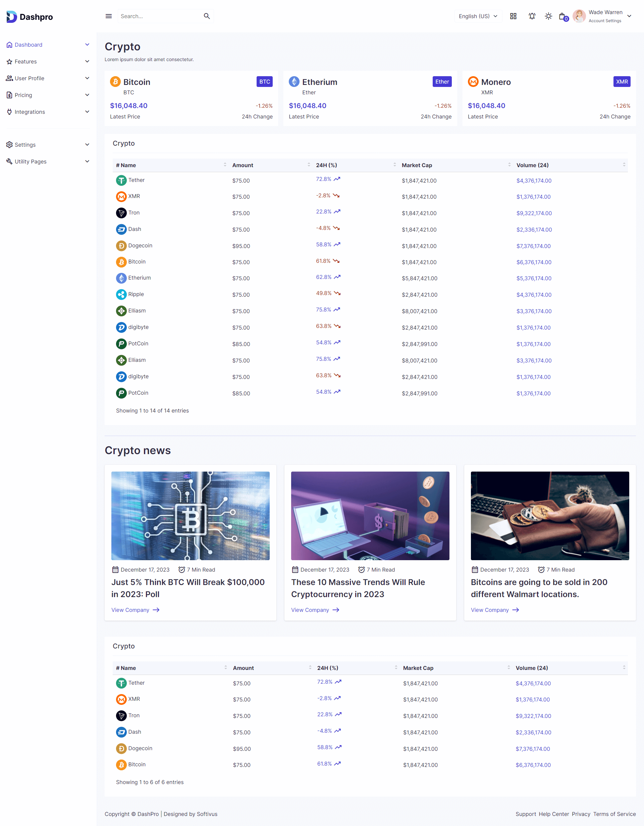Open the English (US) language dropdown
Image resolution: width=644 pixels, height=826 pixels.
(x=478, y=16)
